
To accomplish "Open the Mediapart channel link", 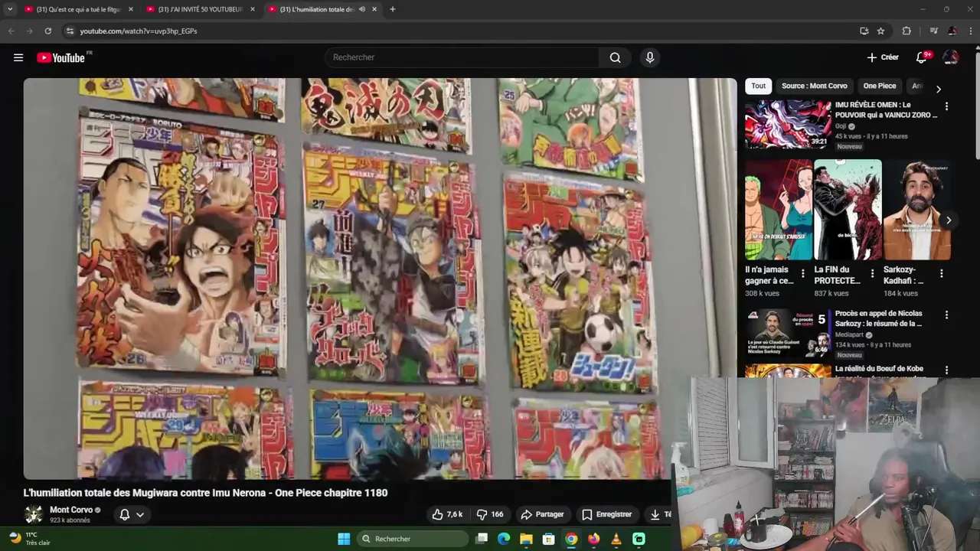I will coord(850,334).
